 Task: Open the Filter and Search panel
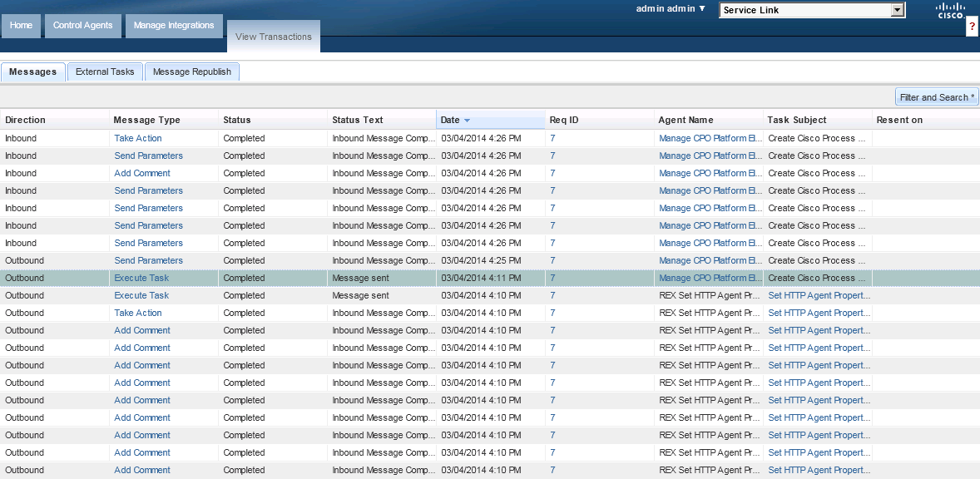[x=937, y=97]
